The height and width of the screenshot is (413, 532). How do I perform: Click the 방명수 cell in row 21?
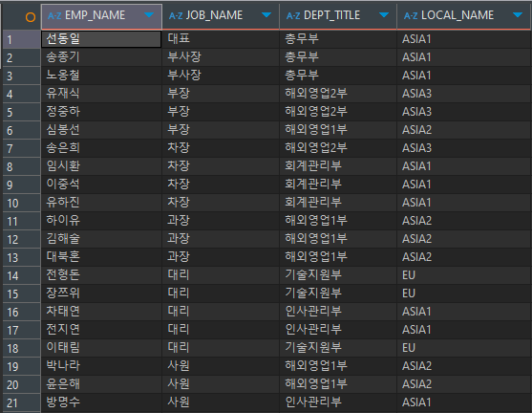coord(101,402)
